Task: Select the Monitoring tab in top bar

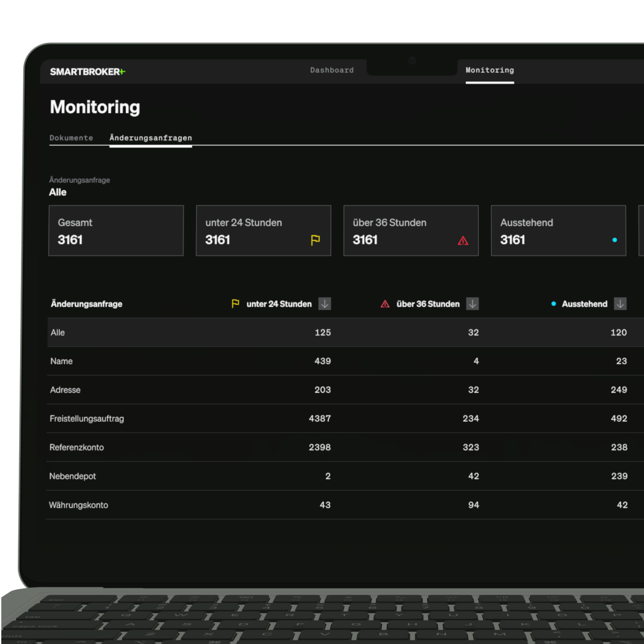Action: 489,70
